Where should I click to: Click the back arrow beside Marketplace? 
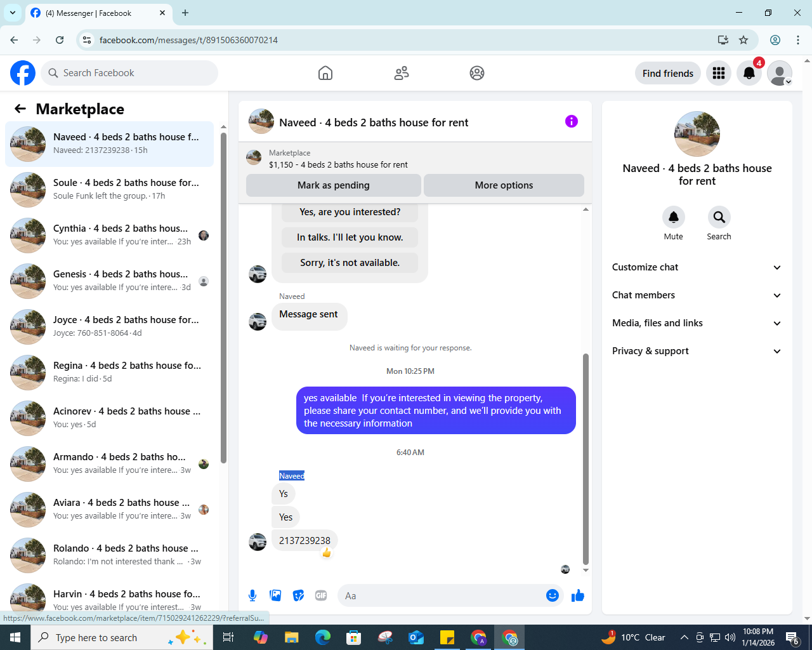[20, 109]
